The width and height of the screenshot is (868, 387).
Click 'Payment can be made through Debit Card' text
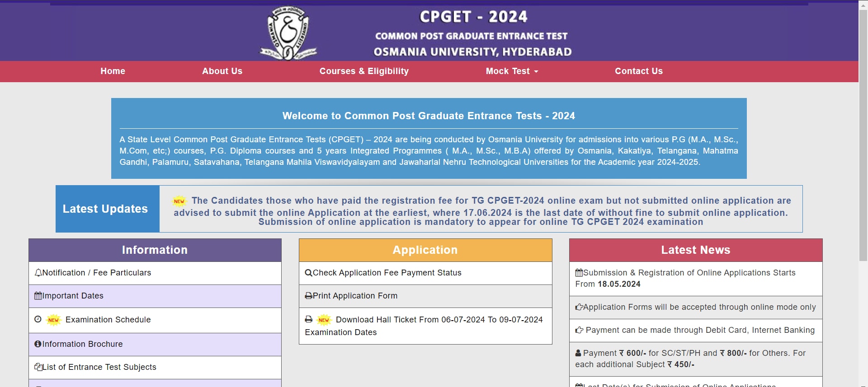[700, 330]
